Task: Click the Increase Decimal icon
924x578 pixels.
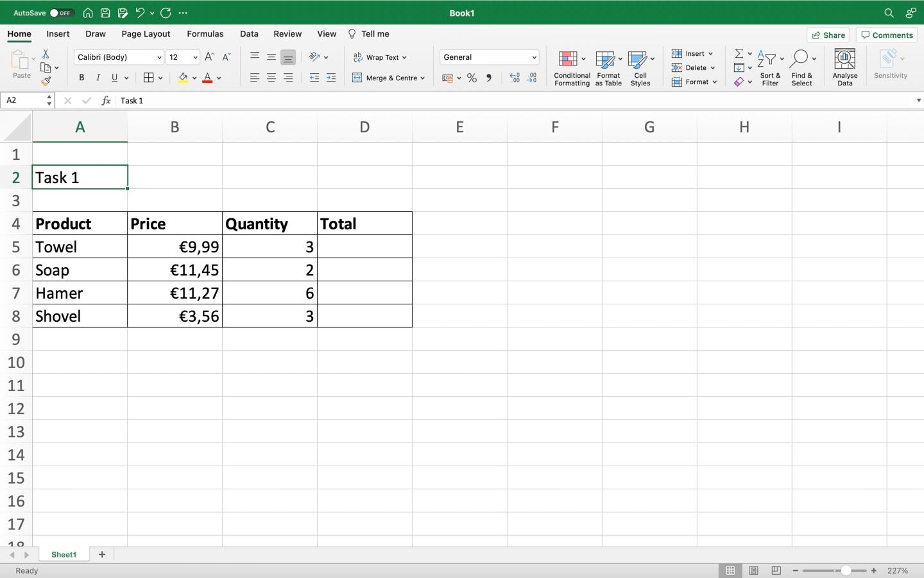Action: [515, 78]
